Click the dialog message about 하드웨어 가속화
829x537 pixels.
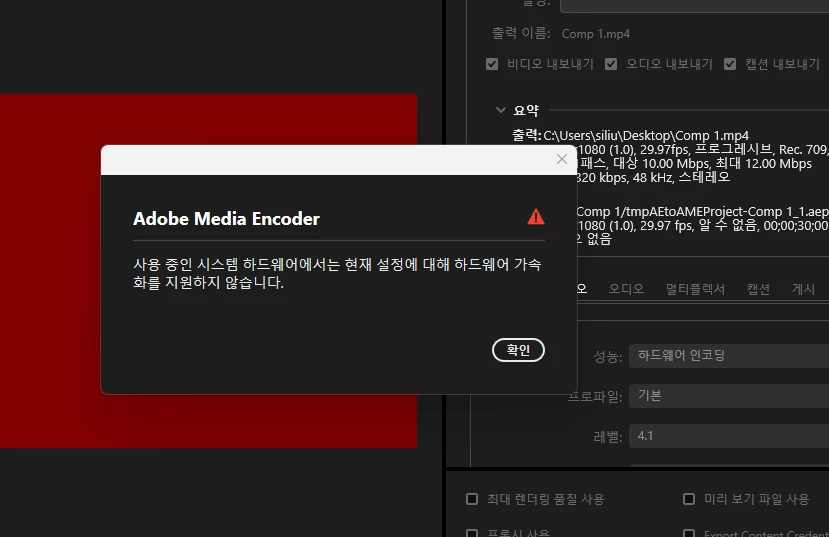click(337, 273)
